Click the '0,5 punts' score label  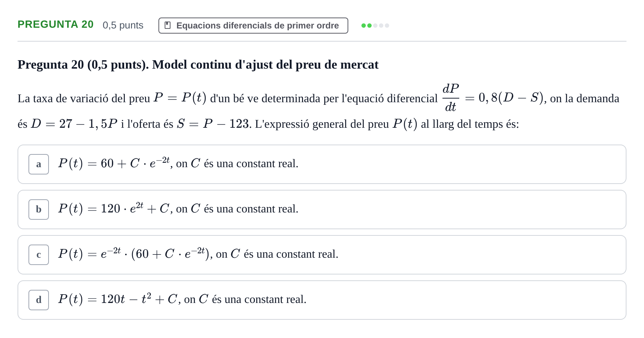[123, 25]
